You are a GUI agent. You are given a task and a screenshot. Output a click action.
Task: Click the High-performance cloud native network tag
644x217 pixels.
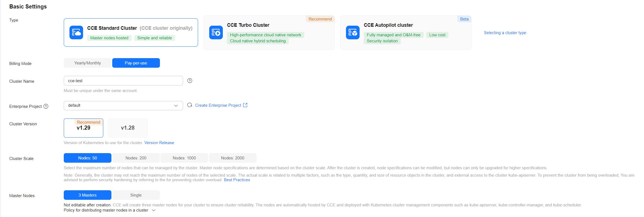(x=266, y=35)
